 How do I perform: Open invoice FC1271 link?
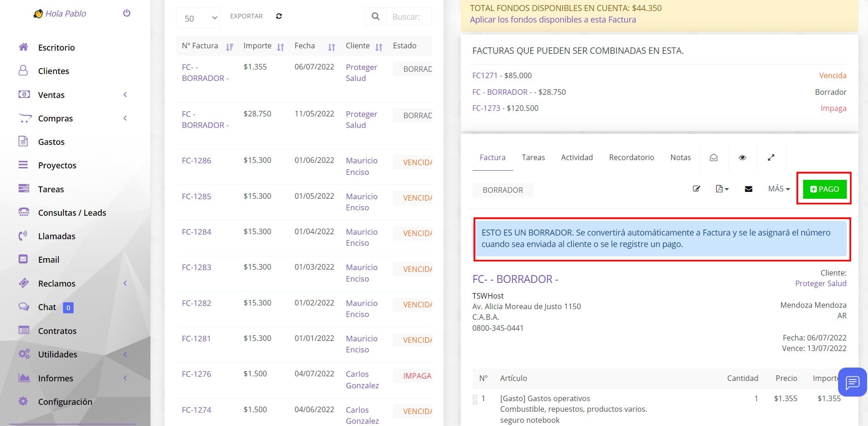(x=485, y=75)
